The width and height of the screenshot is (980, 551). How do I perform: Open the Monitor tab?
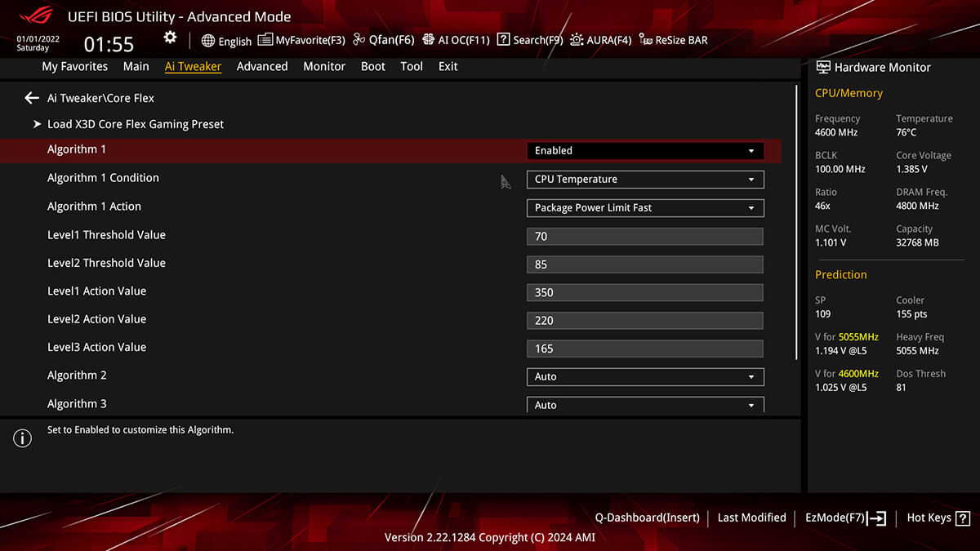(x=324, y=66)
